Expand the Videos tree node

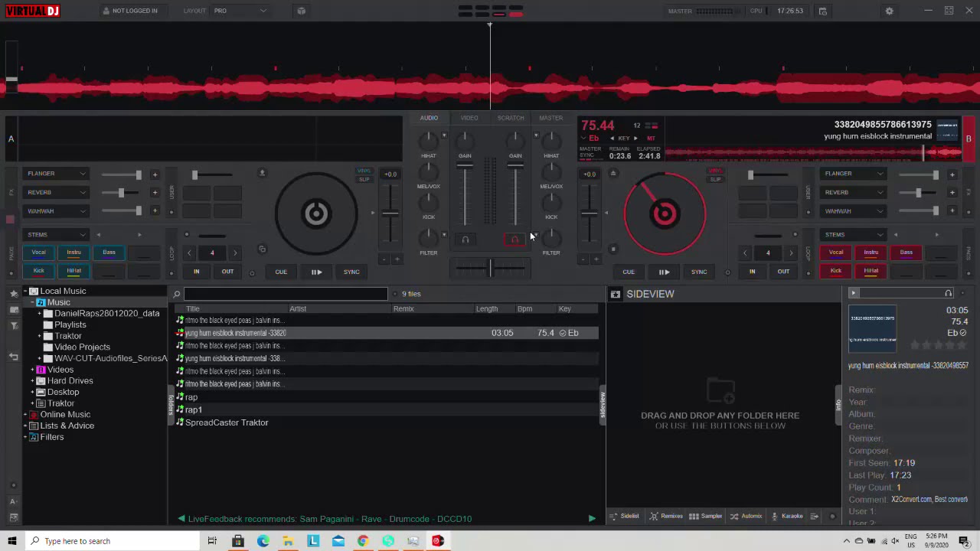[32, 370]
